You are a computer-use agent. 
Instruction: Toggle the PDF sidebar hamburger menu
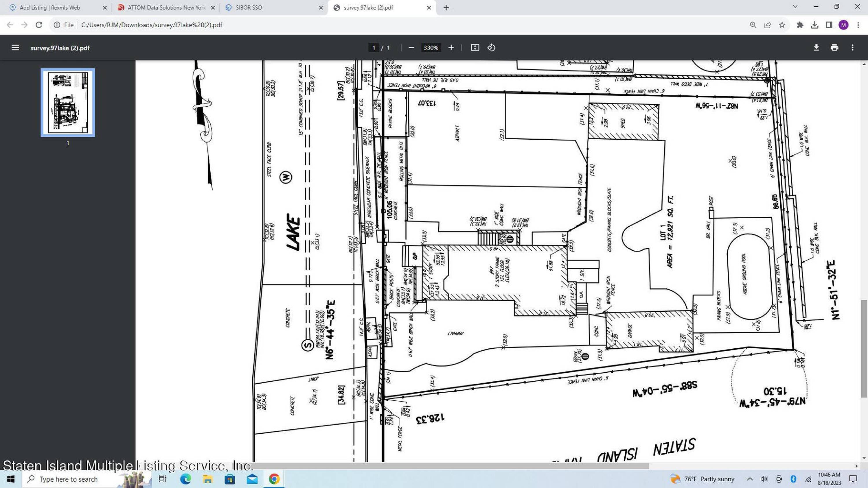pyautogui.click(x=15, y=47)
